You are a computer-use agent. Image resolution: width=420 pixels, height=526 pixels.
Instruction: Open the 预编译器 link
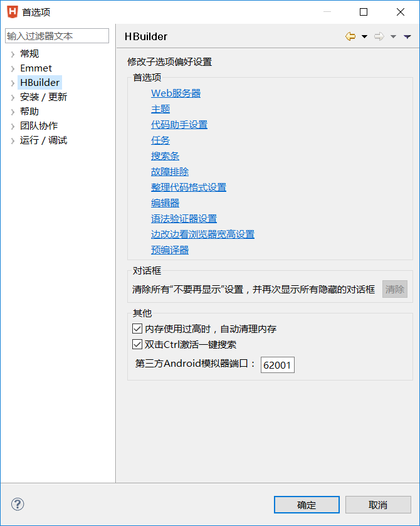click(x=170, y=250)
